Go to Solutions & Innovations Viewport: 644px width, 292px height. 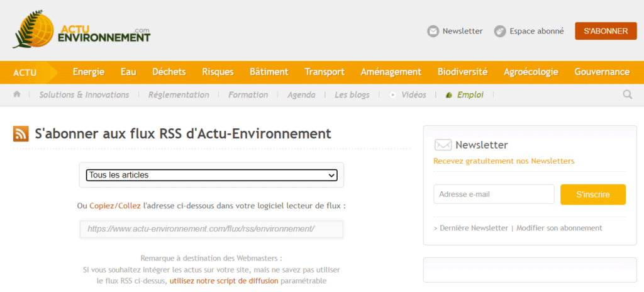tap(84, 95)
